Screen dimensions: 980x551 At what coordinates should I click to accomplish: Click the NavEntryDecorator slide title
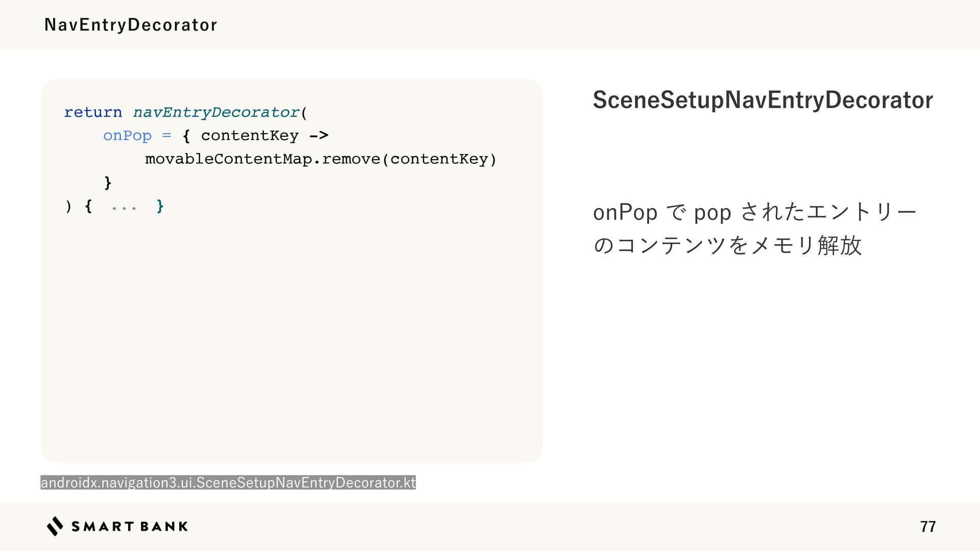tap(131, 24)
